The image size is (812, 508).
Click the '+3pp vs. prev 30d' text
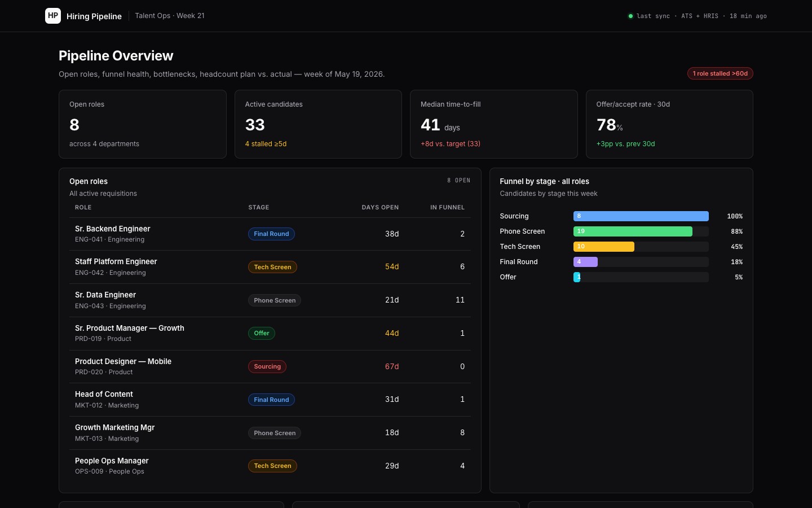click(x=625, y=144)
